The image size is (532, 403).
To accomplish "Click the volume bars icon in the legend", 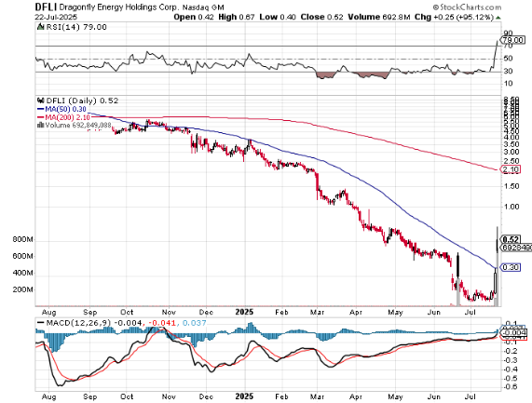I will click(x=40, y=125).
